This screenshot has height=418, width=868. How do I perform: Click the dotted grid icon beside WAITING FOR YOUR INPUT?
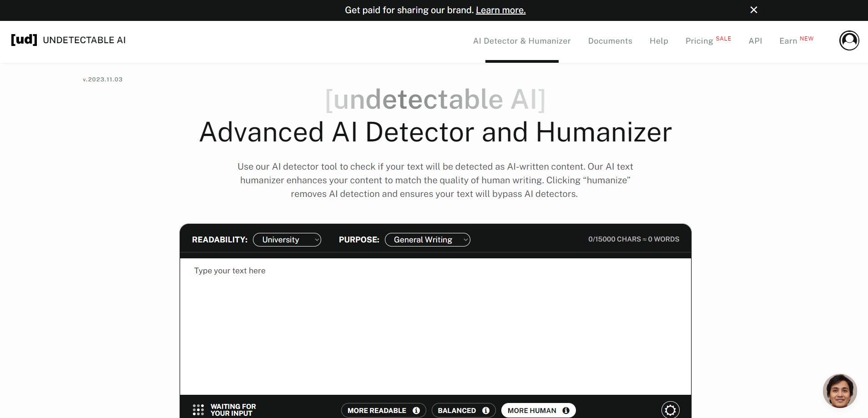pos(198,410)
